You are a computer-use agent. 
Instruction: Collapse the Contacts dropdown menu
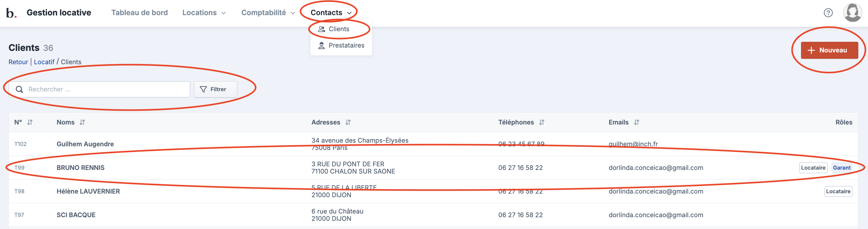(x=331, y=13)
